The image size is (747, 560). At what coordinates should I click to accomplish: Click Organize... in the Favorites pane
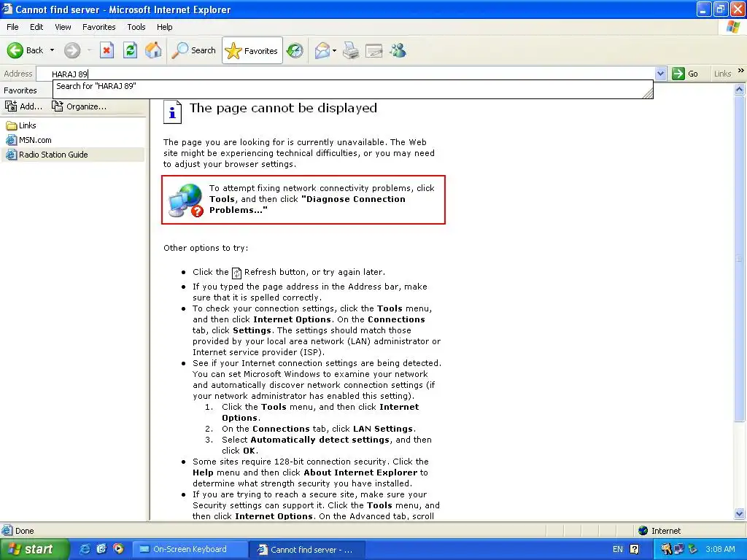click(79, 106)
